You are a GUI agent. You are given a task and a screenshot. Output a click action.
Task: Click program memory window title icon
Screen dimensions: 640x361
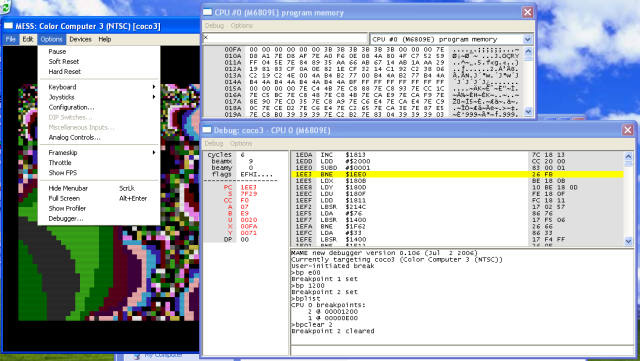click(x=208, y=12)
